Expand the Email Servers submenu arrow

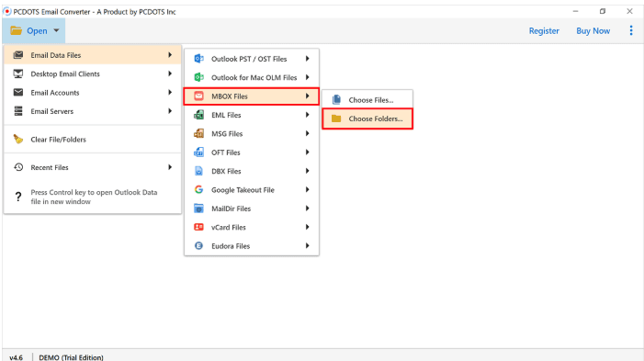pyautogui.click(x=170, y=111)
